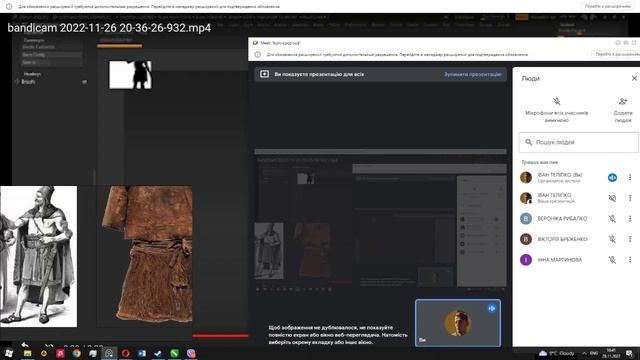Image resolution: width=640 pixels, height=360 pixels.
Task: Click the info icon in the Meet window notification bar
Action: [258, 54]
